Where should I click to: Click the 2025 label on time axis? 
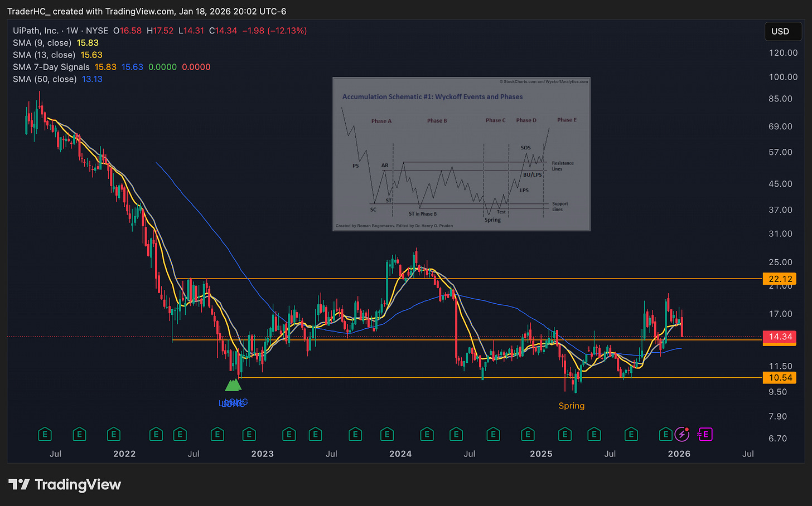[541, 454]
